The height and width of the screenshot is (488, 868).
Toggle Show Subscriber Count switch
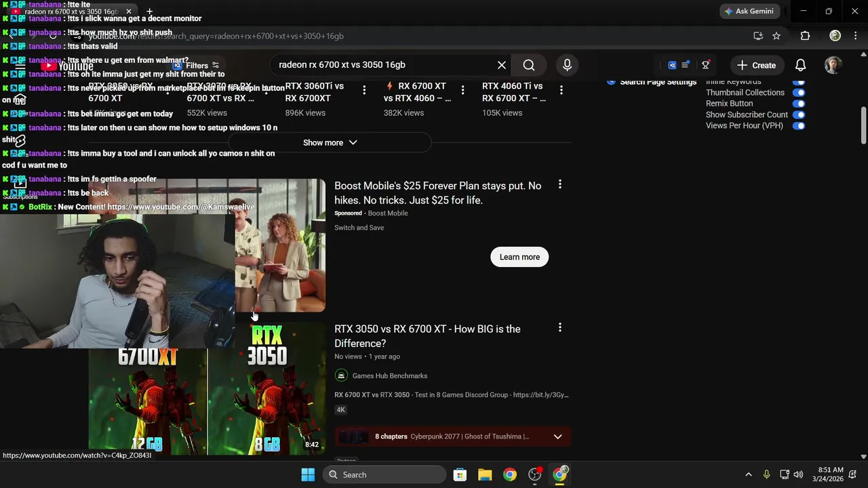799,115
